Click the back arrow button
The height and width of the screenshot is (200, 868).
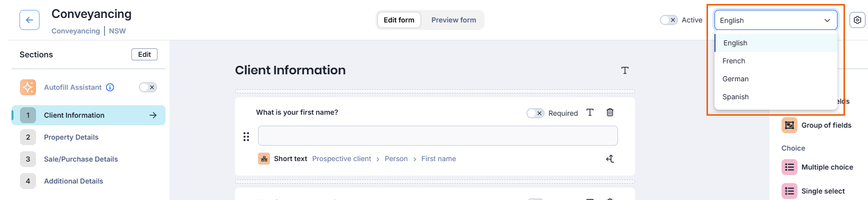pos(29,20)
